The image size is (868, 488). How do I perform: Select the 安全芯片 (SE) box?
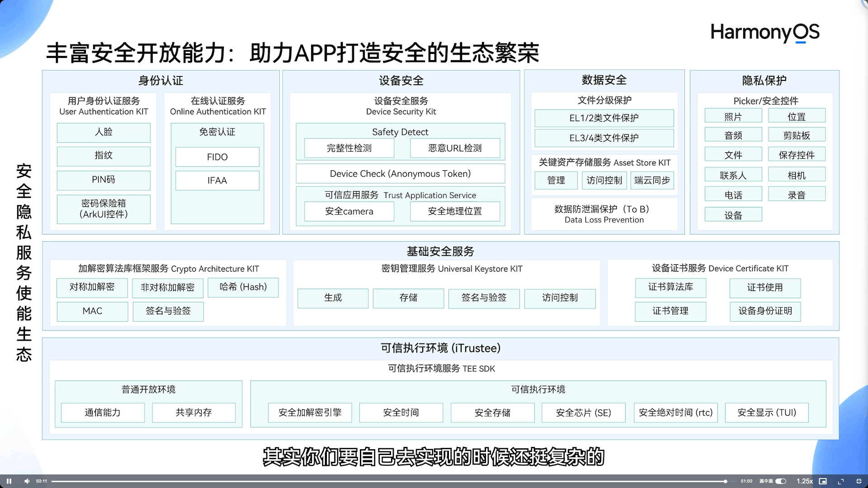click(x=583, y=413)
